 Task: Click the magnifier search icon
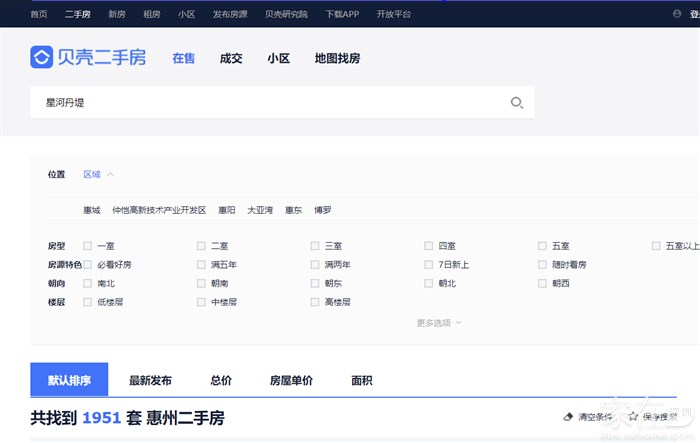(516, 102)
